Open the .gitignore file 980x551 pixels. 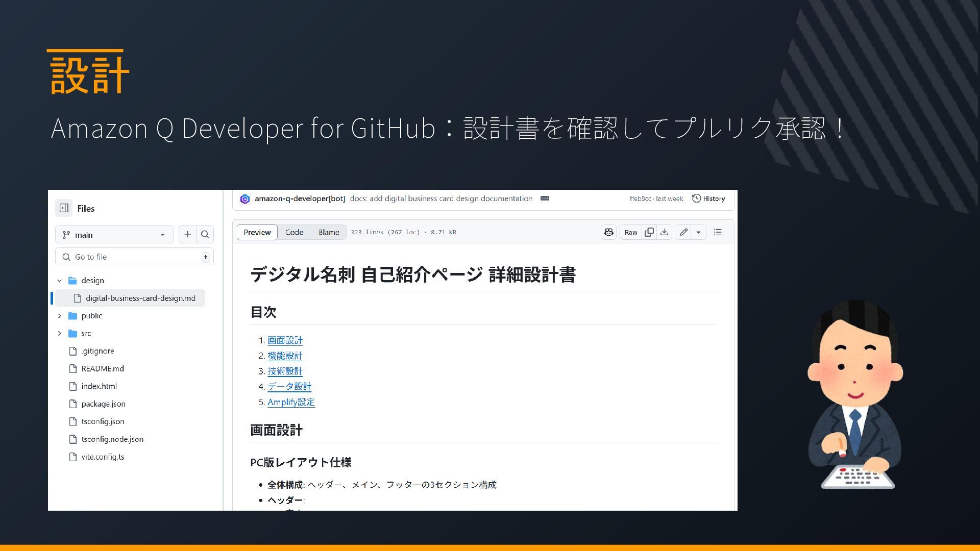97,351
